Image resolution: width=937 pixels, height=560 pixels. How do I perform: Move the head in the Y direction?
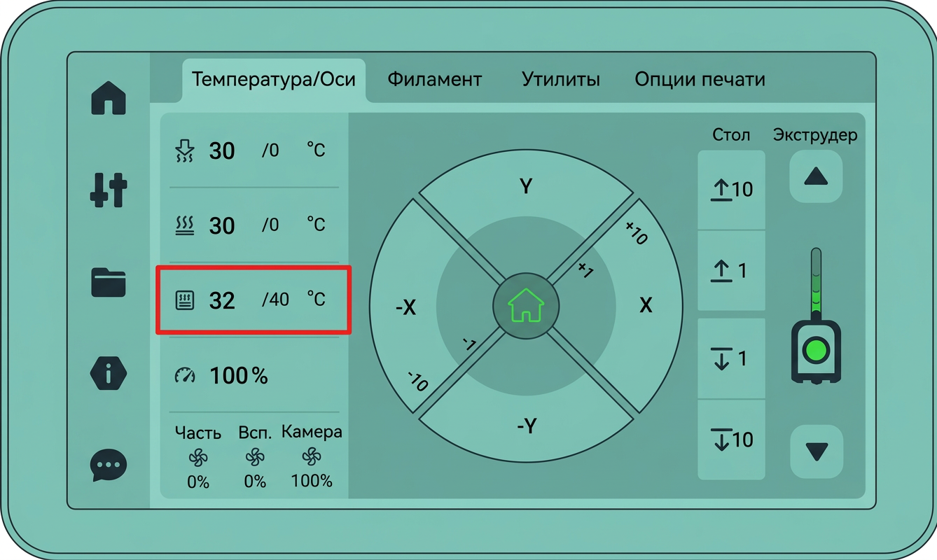click(526, 185)
